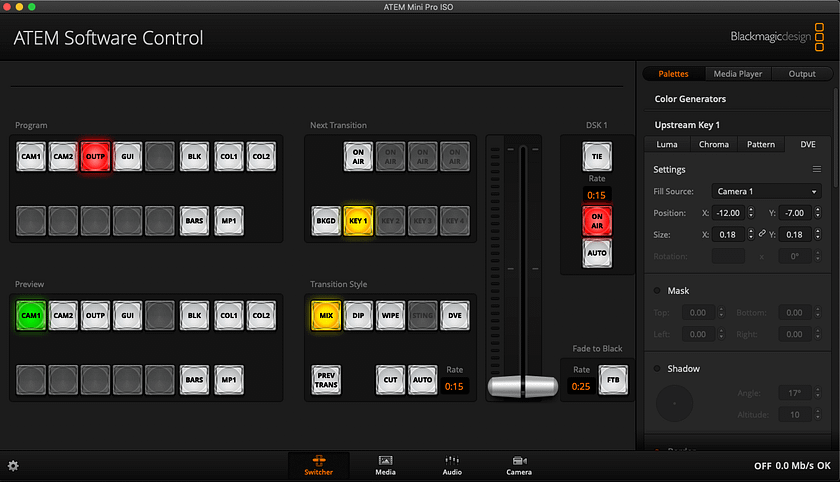Select CAM1 on the Program bus

pos(31,156)
